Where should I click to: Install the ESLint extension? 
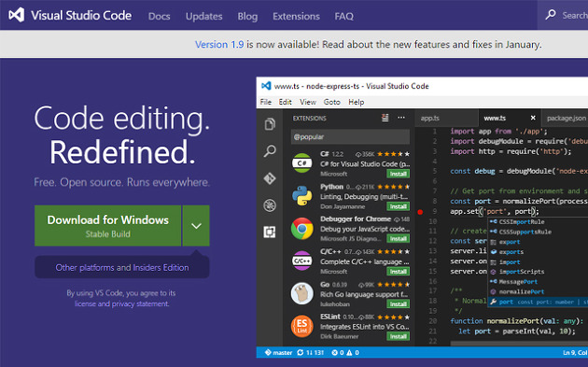(398, 336)
